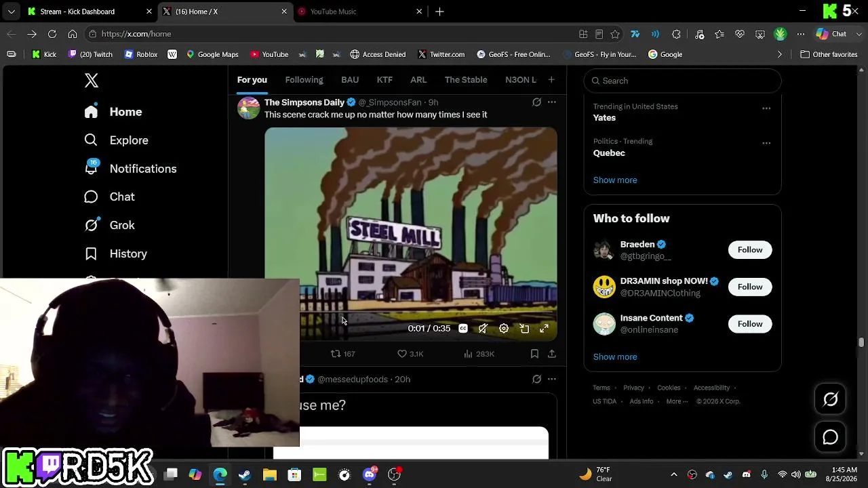Image resolution: width=868 pixels, height=488 pixels.
Task: Open the Yates trending topic
Action: (x=604, y=118)
